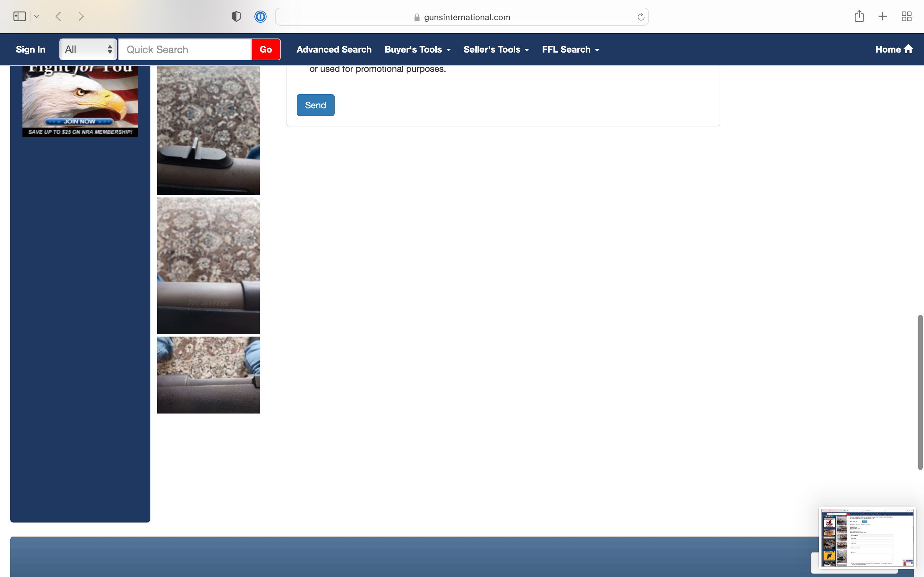This screenshot has width=924, height=577.
Task: Open the Share sheet icon
Action: (859, 16)
